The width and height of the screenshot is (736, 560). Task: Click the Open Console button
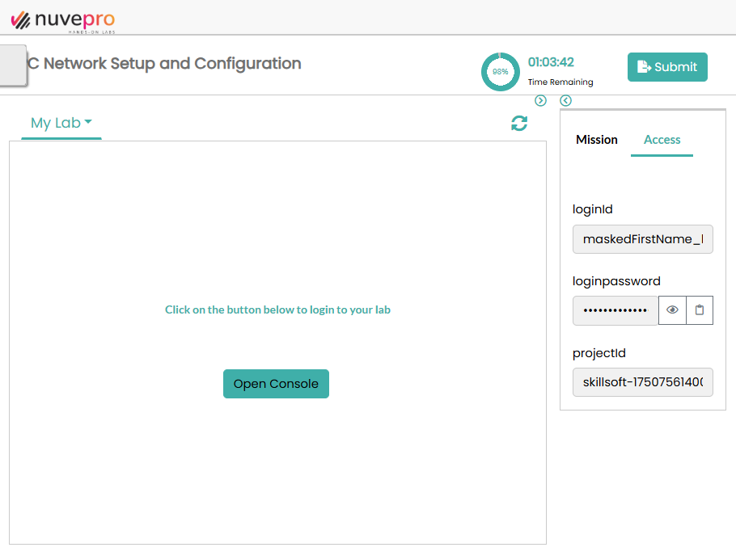pos(276,384)
